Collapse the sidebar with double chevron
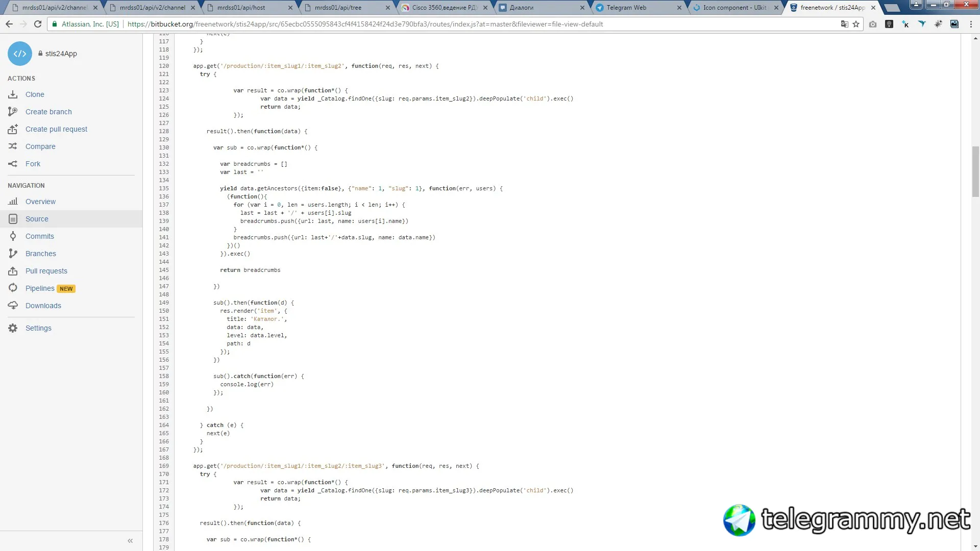 click(130, 541)
